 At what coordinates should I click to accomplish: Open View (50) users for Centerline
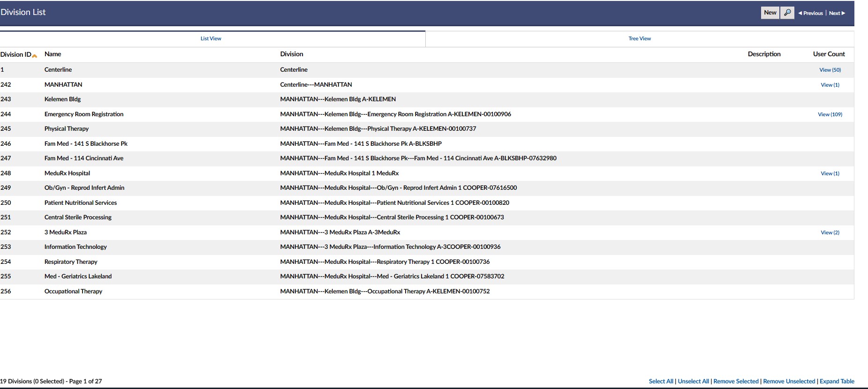tap(830, 70)
